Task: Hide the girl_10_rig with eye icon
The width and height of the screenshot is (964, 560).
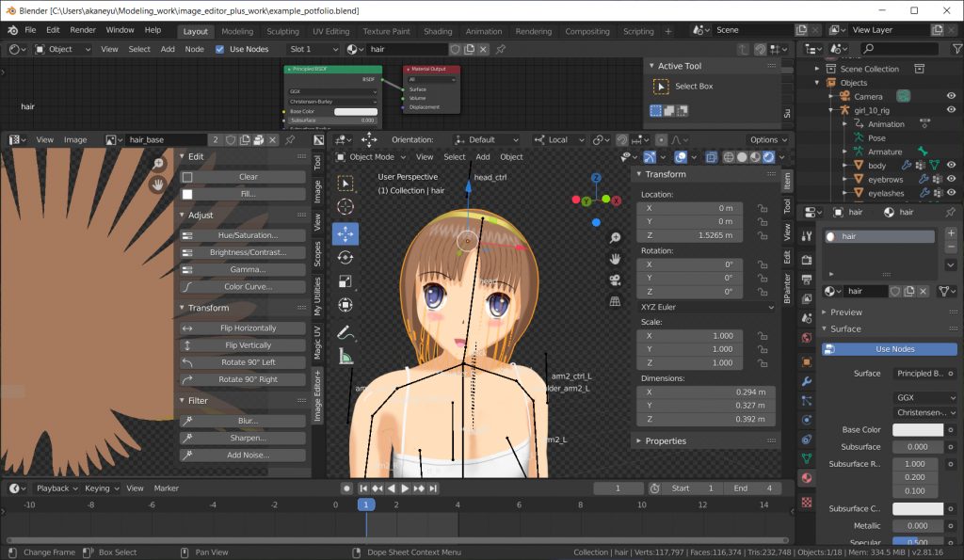Action: 951,109
